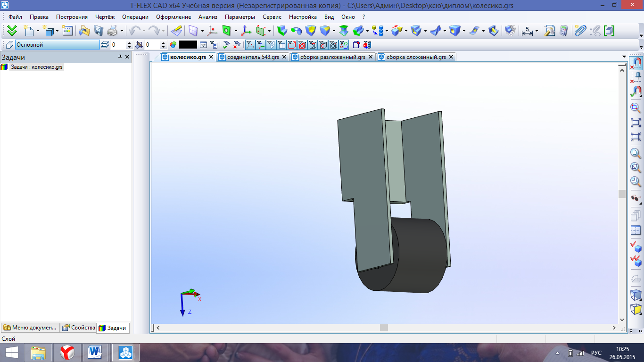Select the rotation operation icon

coord(296,31)
